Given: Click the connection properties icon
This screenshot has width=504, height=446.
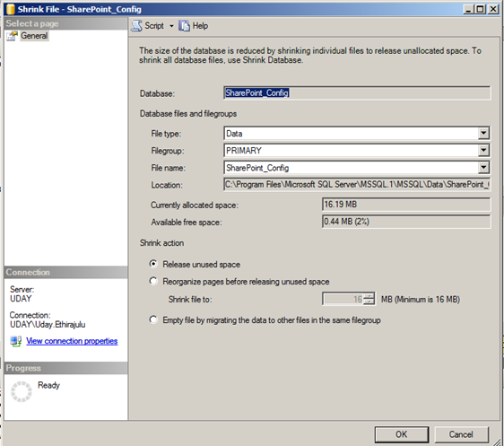Looking at the screenshot, I should coord(16,341).
